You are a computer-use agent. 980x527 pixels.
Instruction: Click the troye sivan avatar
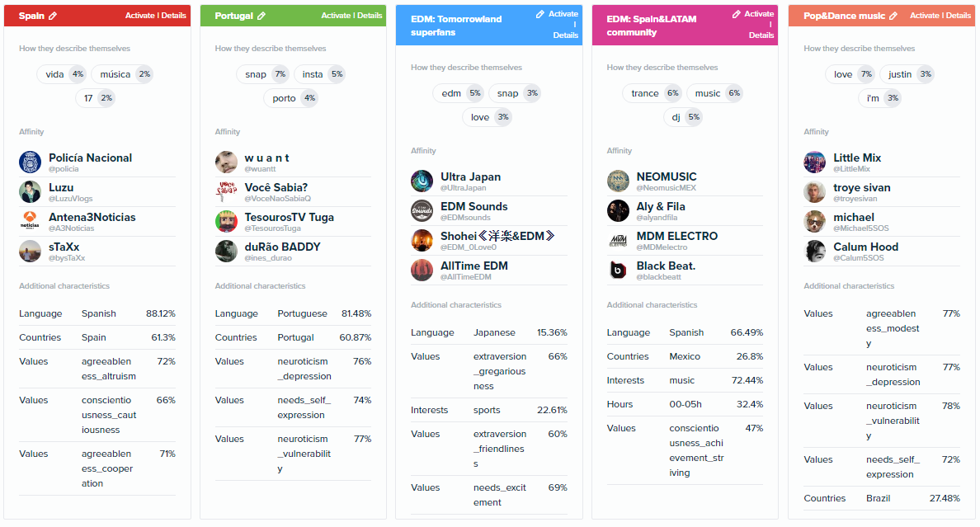815,192
